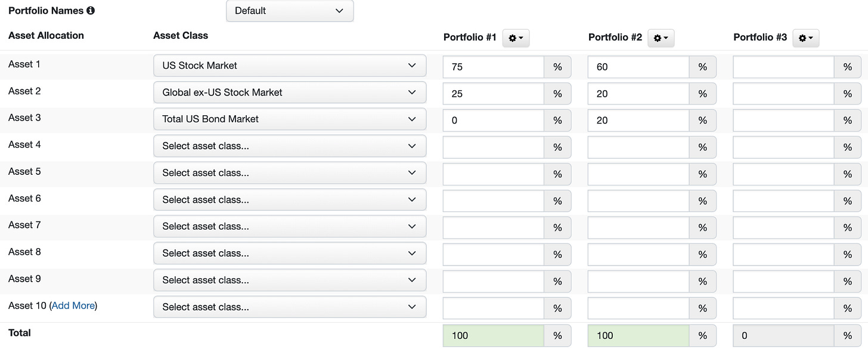Choose asset class for Asset 7
This screenshot has width=868, height=355.
pos(290,227)
